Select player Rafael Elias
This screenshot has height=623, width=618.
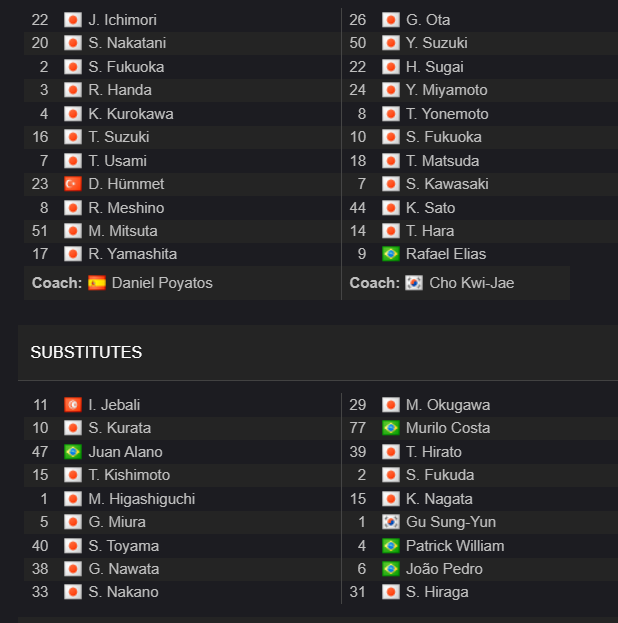(x=446, y=254)
